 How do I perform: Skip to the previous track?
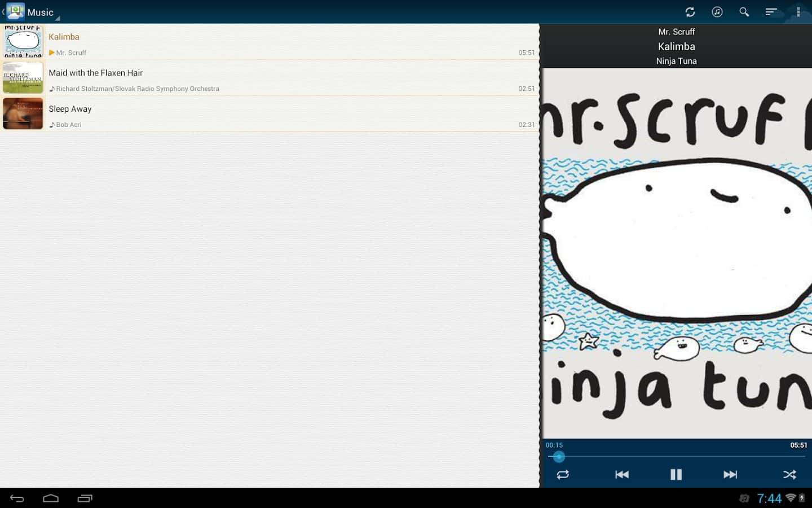point(621,475)
